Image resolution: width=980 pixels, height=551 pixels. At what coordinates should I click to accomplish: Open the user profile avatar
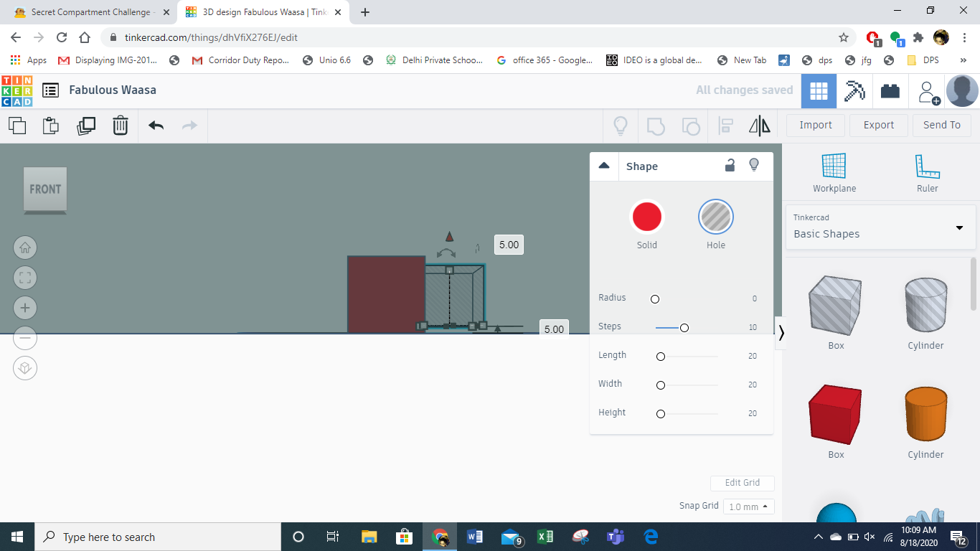pyautogui.click(x=962, y=91)
